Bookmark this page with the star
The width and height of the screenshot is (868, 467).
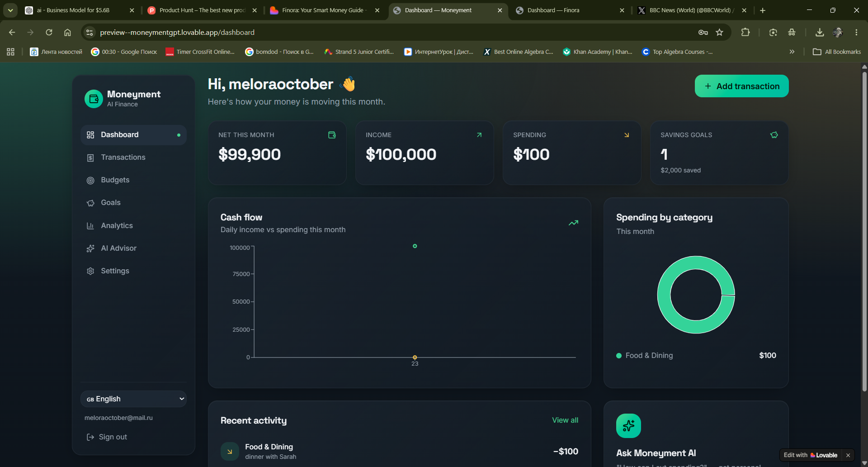tap(720, 32)
